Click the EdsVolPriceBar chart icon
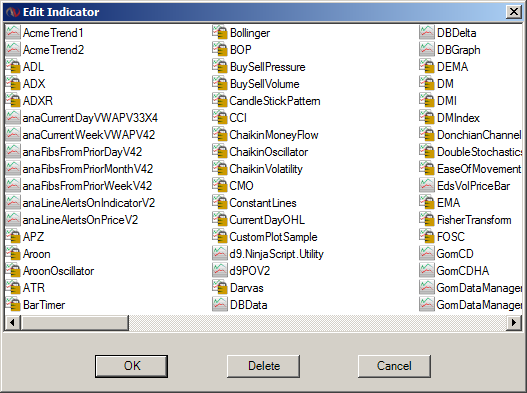527x393 pixels. 427,186
